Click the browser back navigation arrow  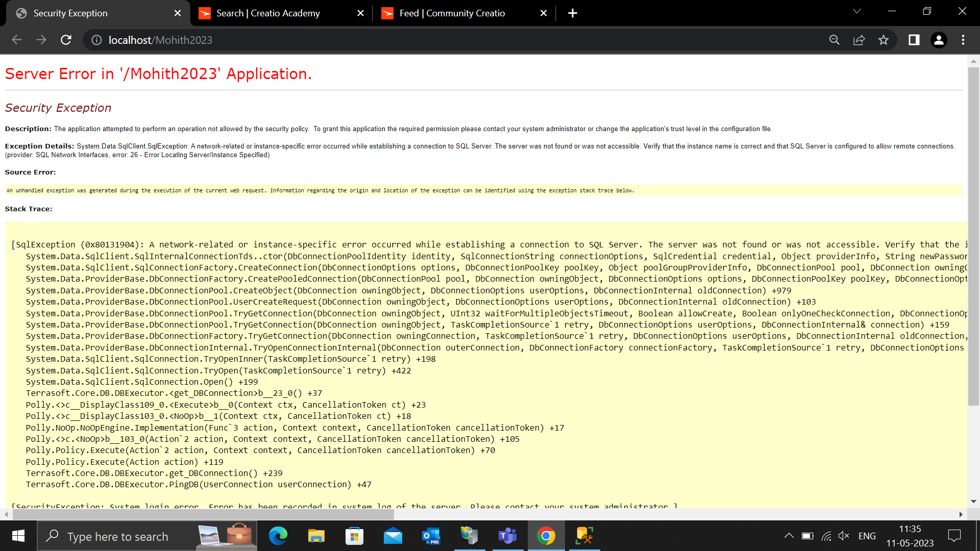point(17,40)
